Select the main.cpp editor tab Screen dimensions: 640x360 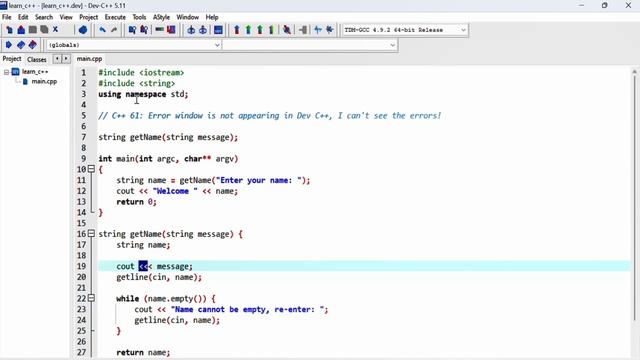click(x=89, y=59)
